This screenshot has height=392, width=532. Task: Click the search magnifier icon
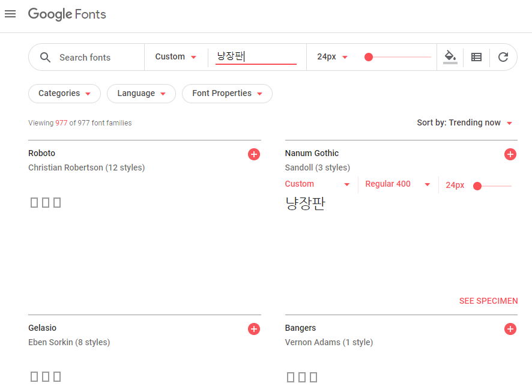point(45,57)
